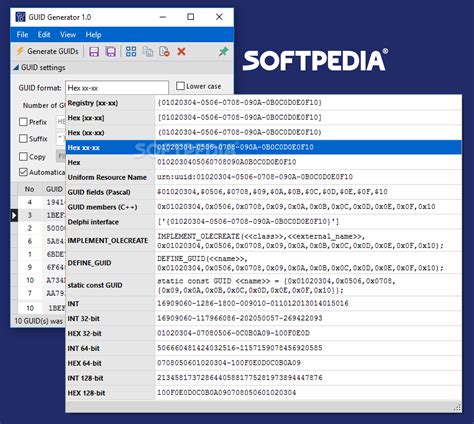Open the Help menu

coord(93,35)
